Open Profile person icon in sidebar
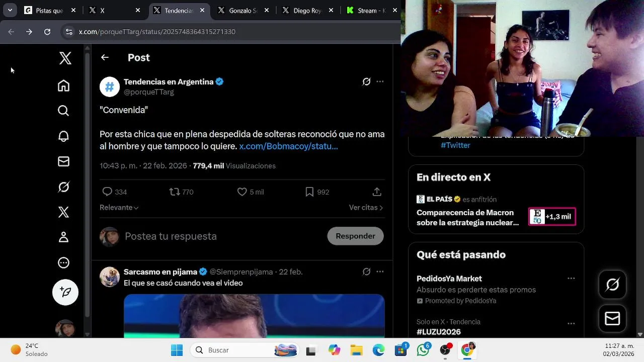 (63, 237)
